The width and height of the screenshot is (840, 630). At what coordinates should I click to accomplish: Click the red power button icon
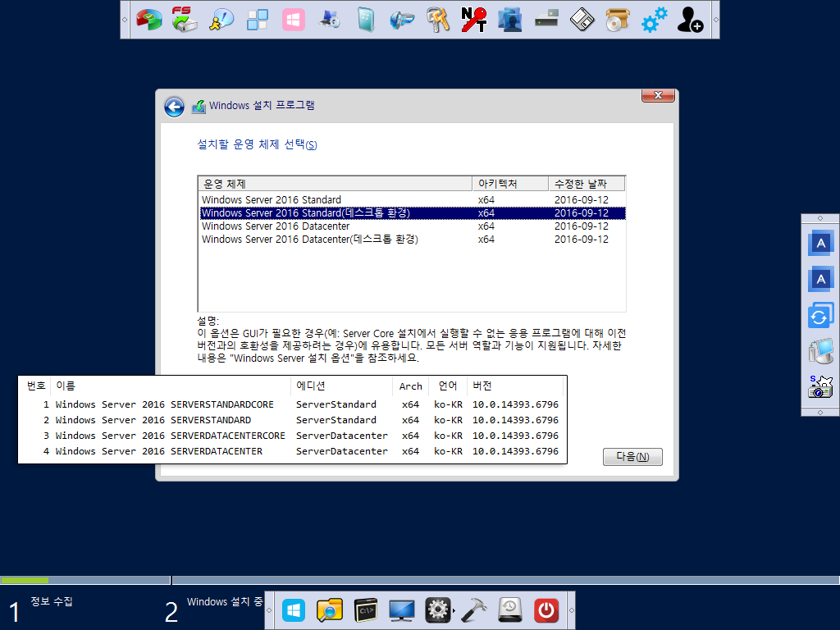546,610
